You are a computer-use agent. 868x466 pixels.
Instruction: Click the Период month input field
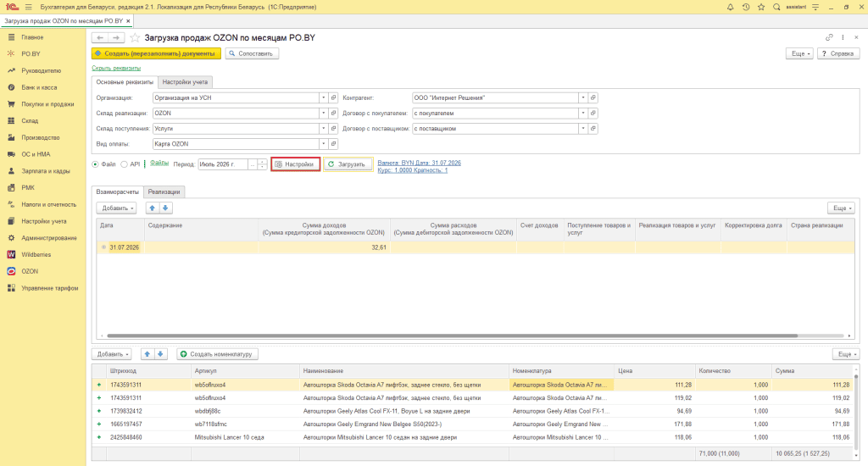pos(223,164)
